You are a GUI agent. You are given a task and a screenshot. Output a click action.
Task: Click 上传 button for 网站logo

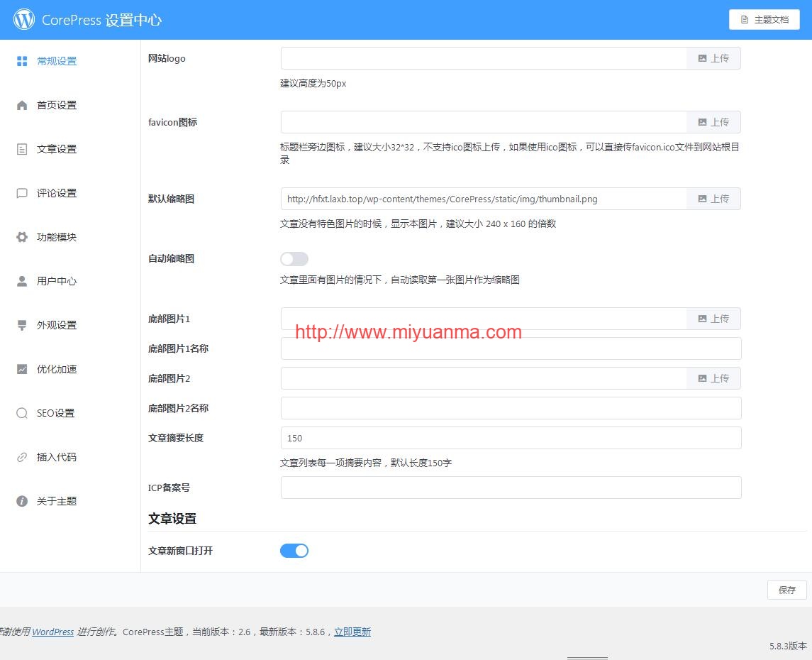[x=713, y=58]
